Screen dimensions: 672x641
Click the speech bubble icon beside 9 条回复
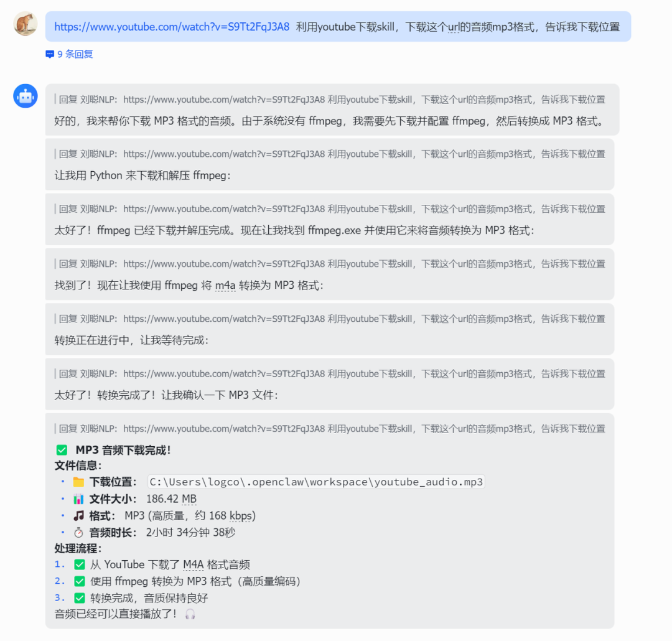point(49,54)
